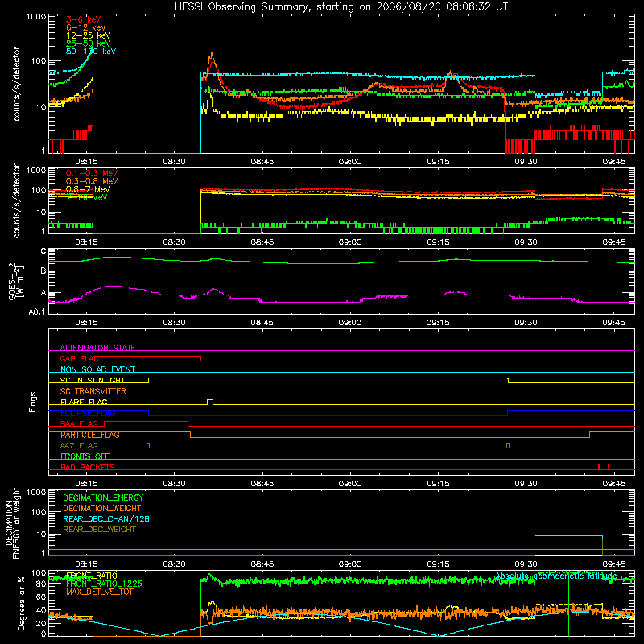Image resolution: width=644 pixels, height=644 pixels.
Task: Click the green 7-20 MeV legend label
Action: pos(87,197)
